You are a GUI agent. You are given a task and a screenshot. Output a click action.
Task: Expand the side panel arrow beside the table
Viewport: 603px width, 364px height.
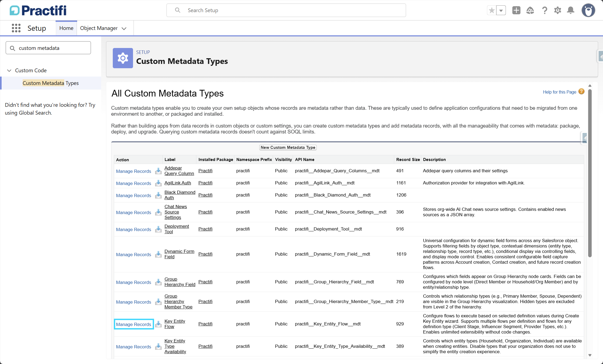pos(584,138)
